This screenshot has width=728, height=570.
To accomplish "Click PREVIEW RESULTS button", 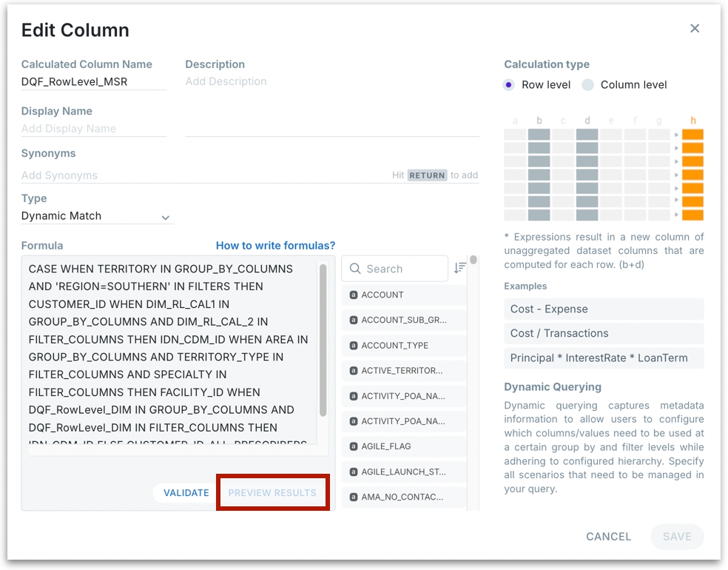I will coord(272,493).
